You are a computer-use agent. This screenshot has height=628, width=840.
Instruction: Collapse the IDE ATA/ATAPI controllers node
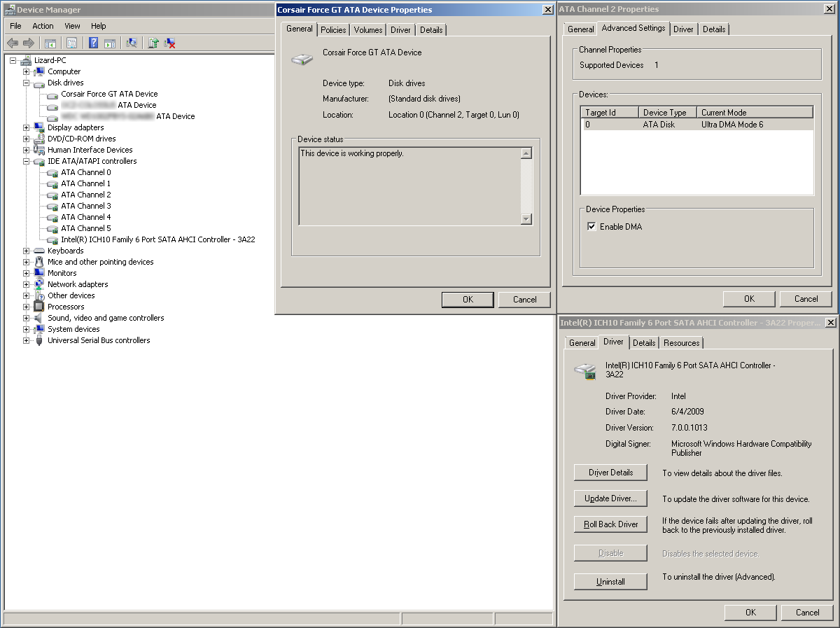point(26,161)
